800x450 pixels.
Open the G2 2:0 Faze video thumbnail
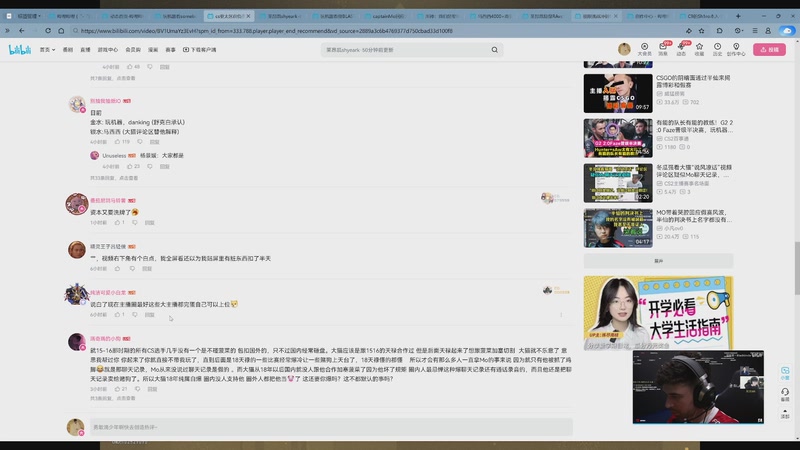pyautogui.click(x=618, y=138)
